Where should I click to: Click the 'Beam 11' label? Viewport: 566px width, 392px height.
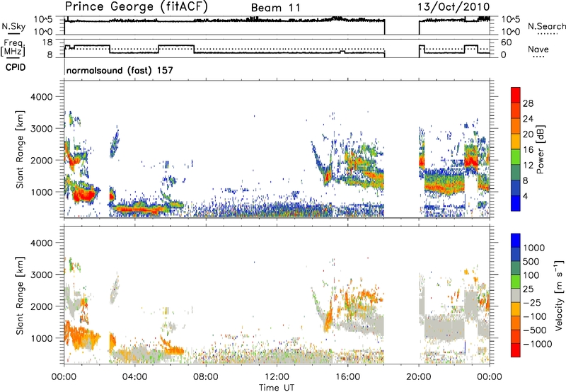(275, 8)
